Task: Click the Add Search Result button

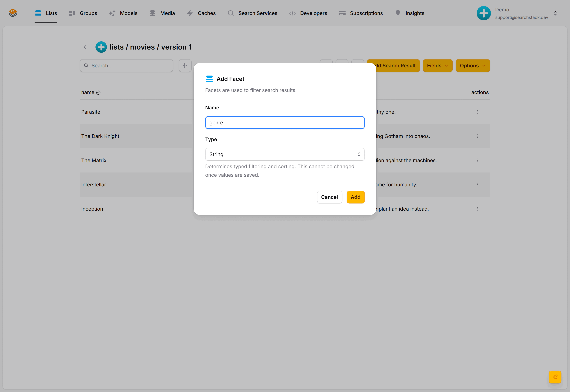Action: pos(393,66)
